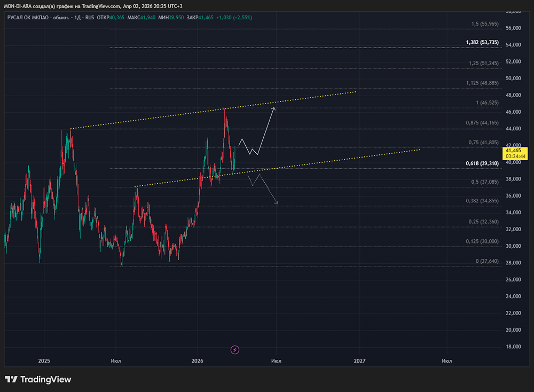
Task: Click the RUS exchange label in legend
Action: (90, 18)
